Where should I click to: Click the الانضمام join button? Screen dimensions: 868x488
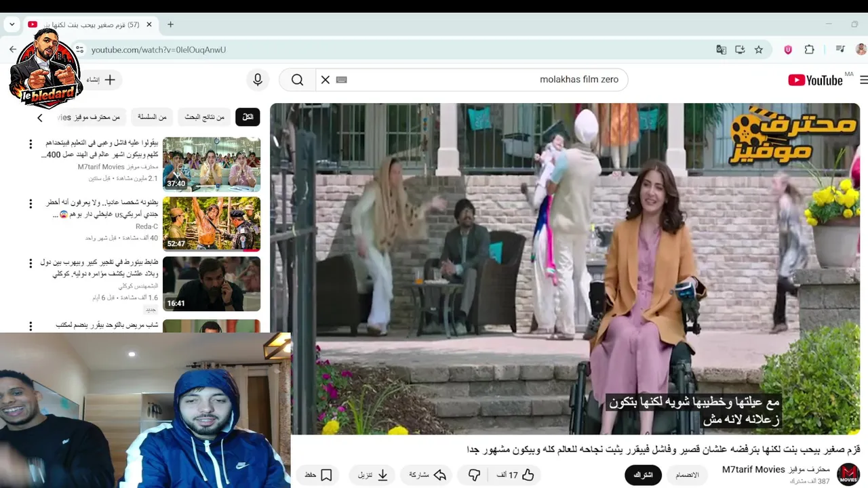pos(687,475)
